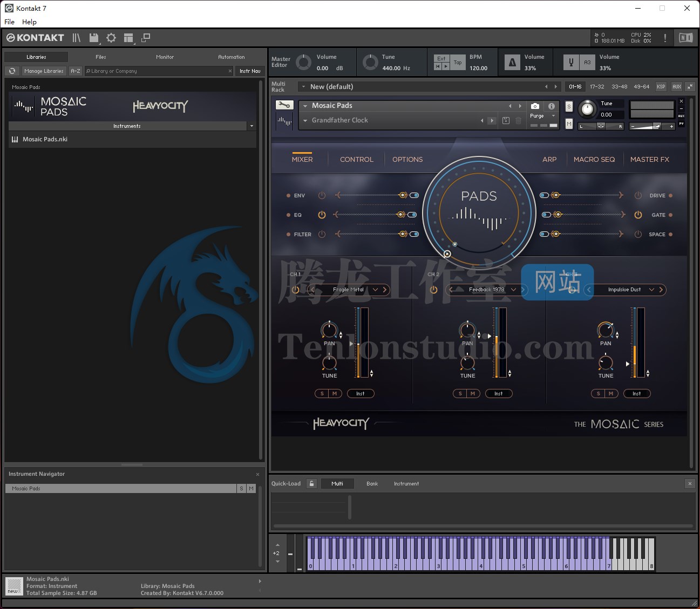Toggle the FILTER power button
Screen dimensions: 700x609
coord(322,234)
